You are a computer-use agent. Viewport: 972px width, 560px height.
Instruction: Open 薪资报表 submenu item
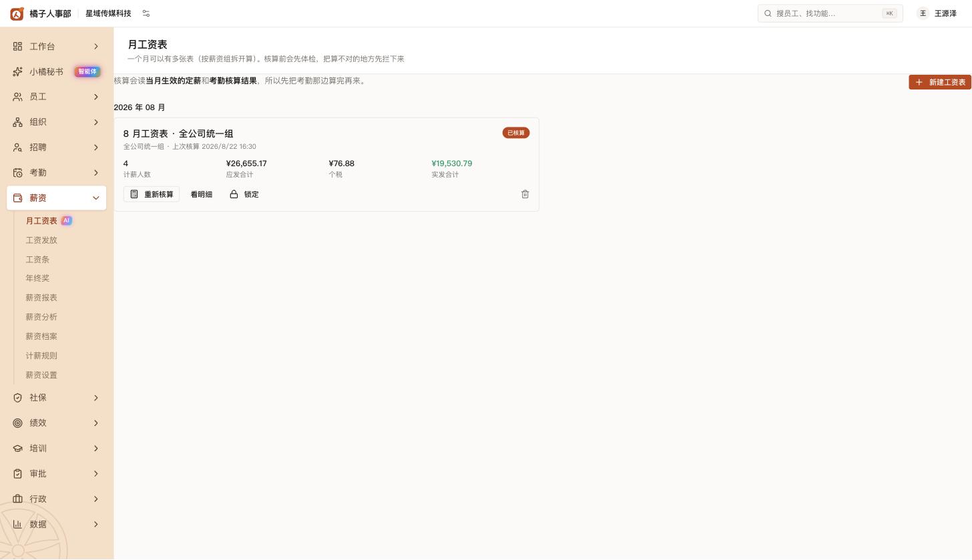point(41,298)
